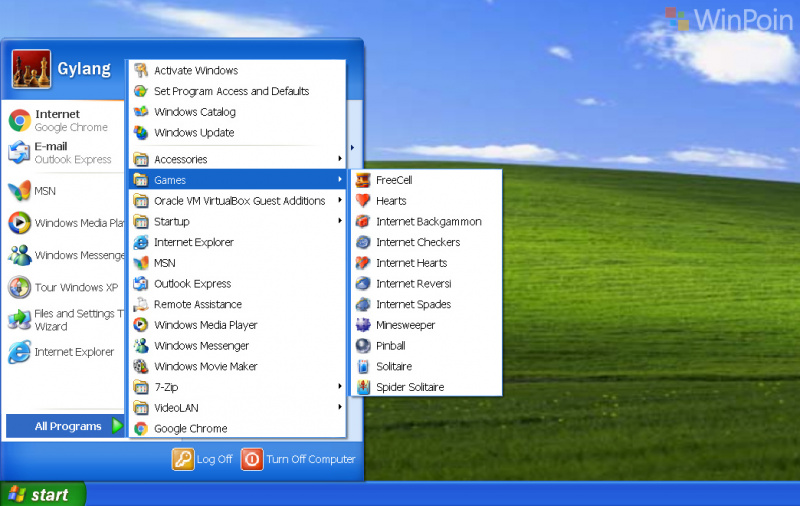
Task: Click the Files and Settings Transfer Wizard icon
Action: point(19,320)
